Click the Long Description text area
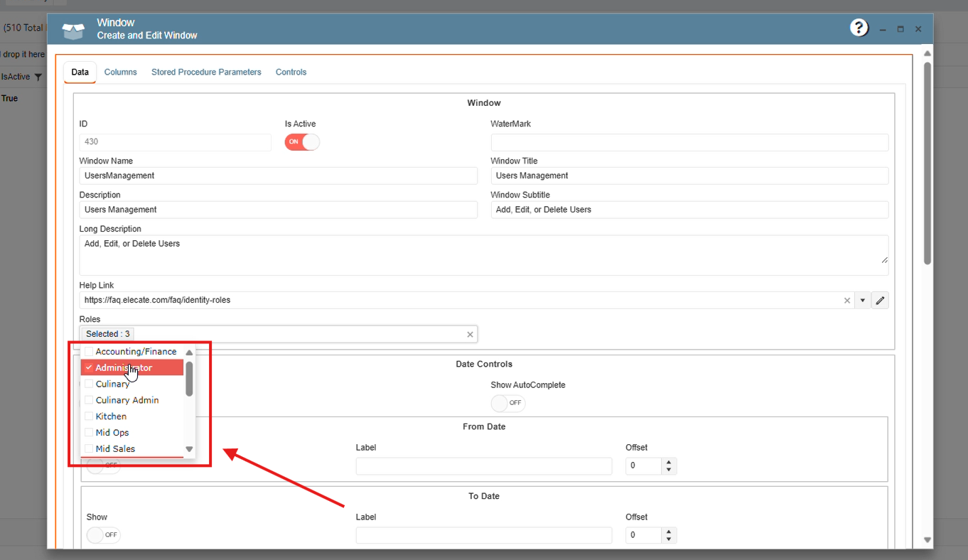The height and width of the screenshot is (560, 968). point(483,254)
